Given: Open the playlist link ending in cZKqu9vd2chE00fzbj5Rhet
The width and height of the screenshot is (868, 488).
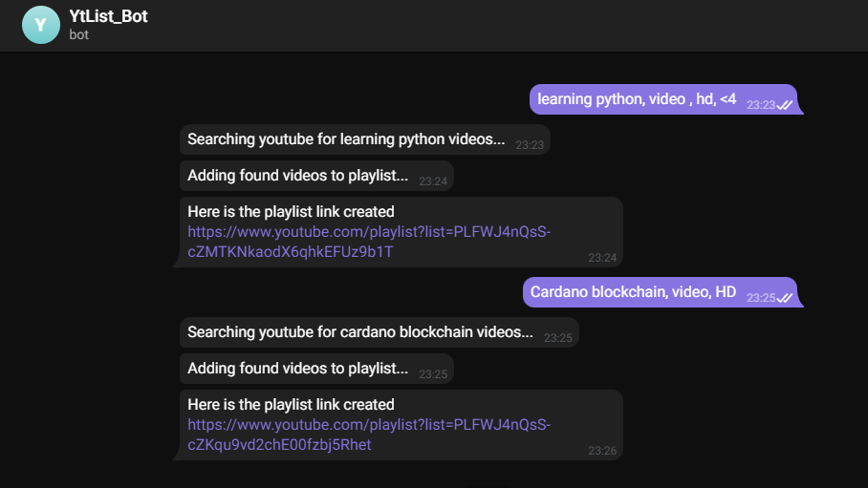Looking at the screenshot, I should pyautogui.click(x=369, y=435).
